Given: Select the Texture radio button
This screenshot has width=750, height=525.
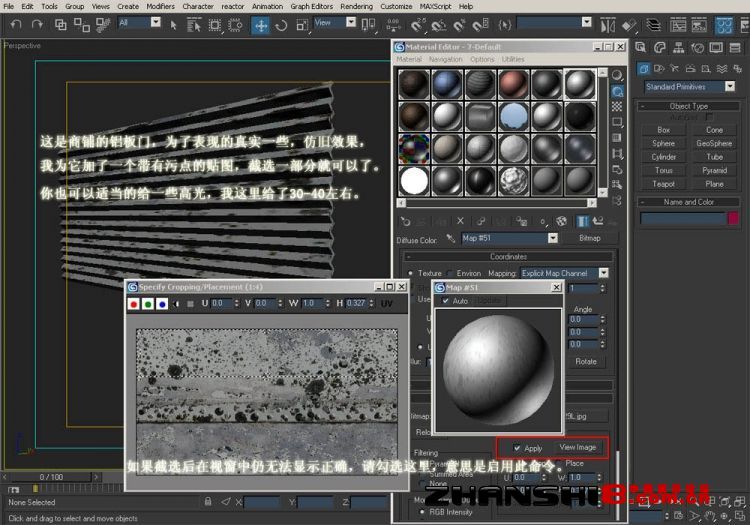Looking at the screenshot, I should [x=410, y=273].
